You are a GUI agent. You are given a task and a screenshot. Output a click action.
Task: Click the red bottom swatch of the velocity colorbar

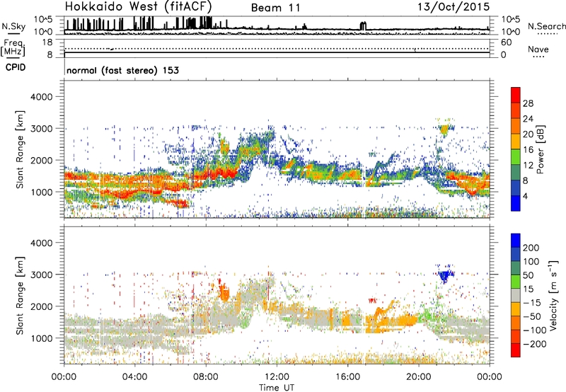point(516,350)
